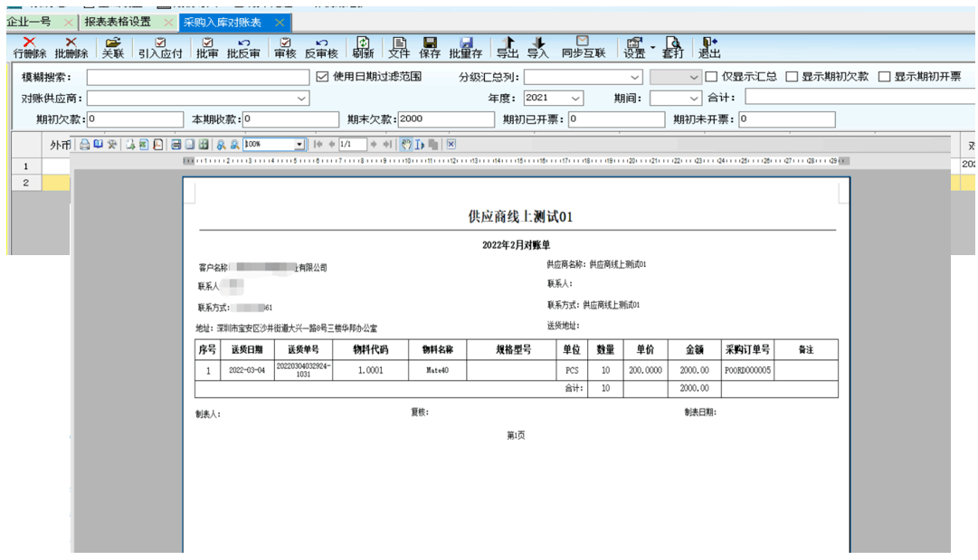
Task: Click the print icon in preview toolbar
Action: pyautogui.click(x=84, y=145)
